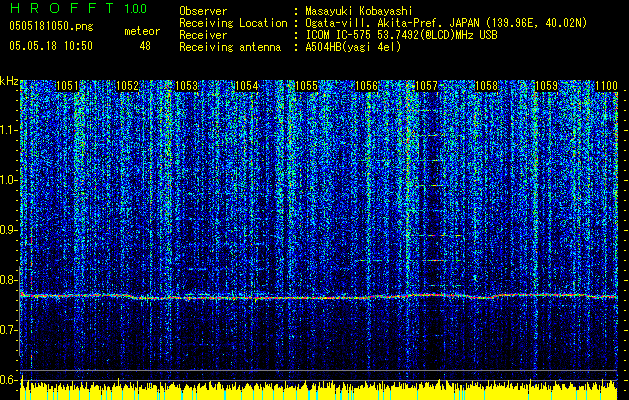Click the kHz axis unit label
The width and height of the screenshot is (629, 400).
[9, 81]
